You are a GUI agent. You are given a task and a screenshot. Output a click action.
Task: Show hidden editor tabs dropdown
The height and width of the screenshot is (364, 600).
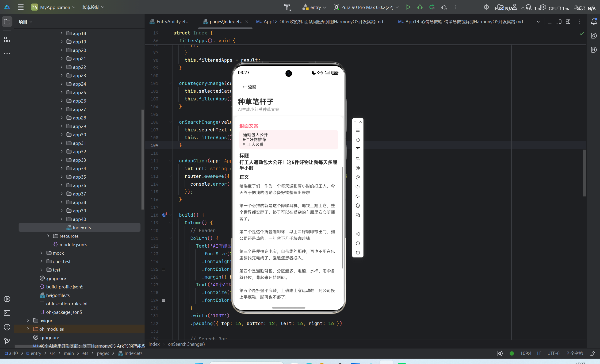tap(538, 22)
